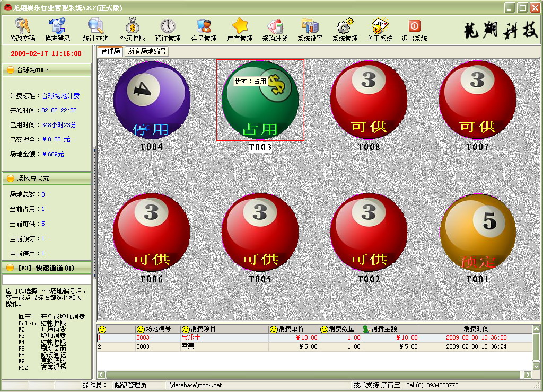Open 统计查询 statistics query
The image size is (543, 392).
[95, 30]
